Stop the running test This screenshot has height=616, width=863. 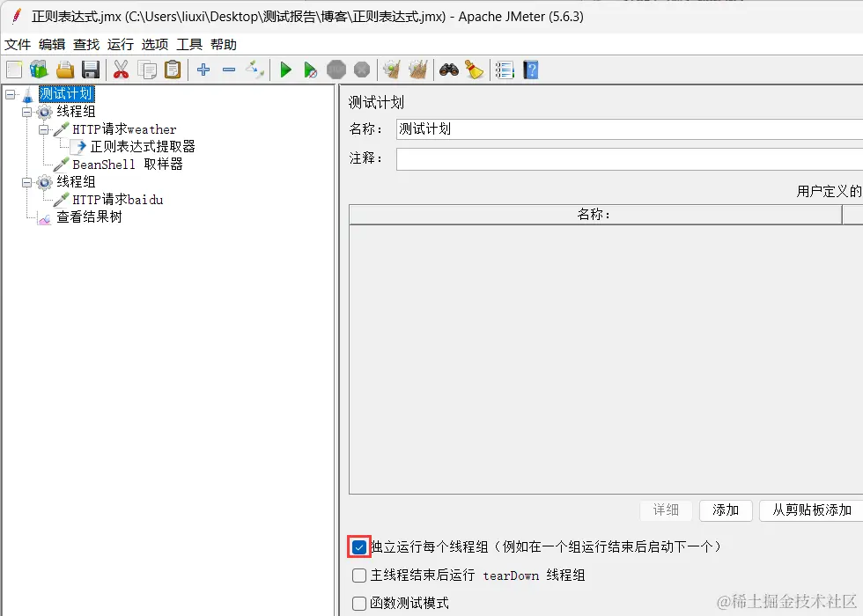tap(336, 70)
